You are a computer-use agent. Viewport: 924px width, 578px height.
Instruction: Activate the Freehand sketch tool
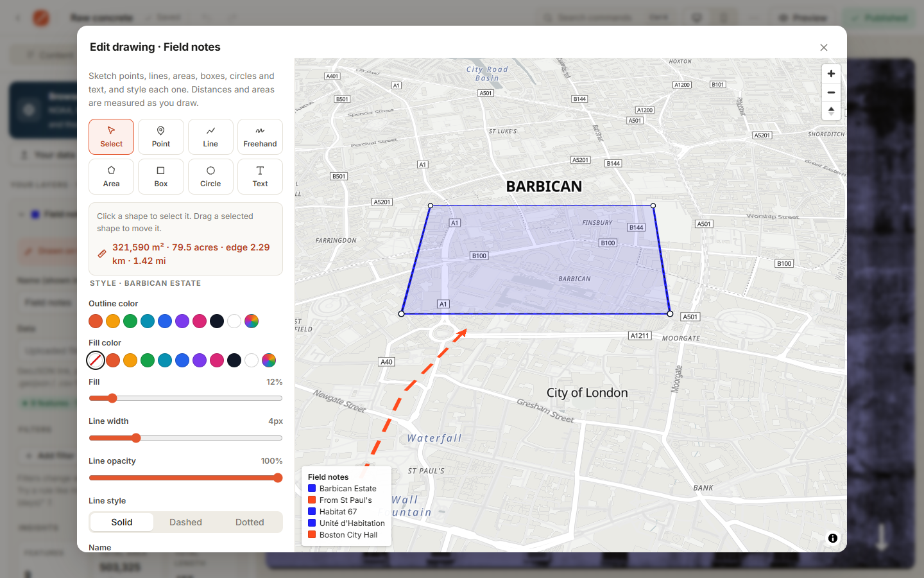[x=260, y=137]
